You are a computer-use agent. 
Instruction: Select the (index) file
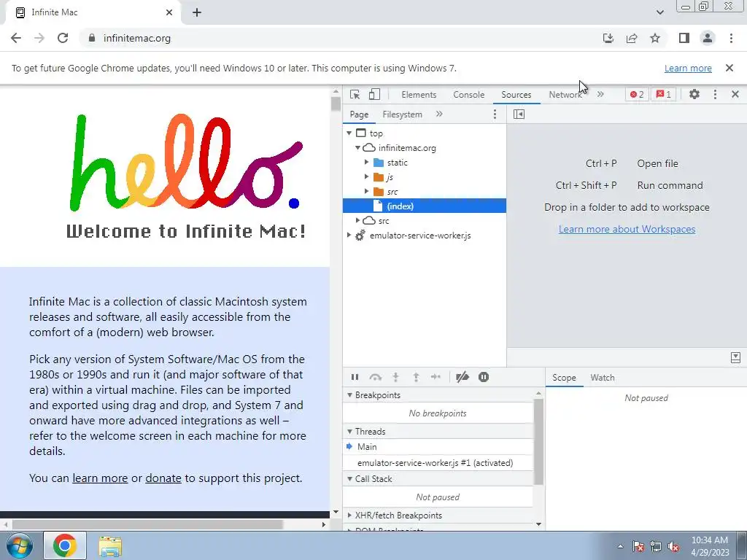(425, 206)
